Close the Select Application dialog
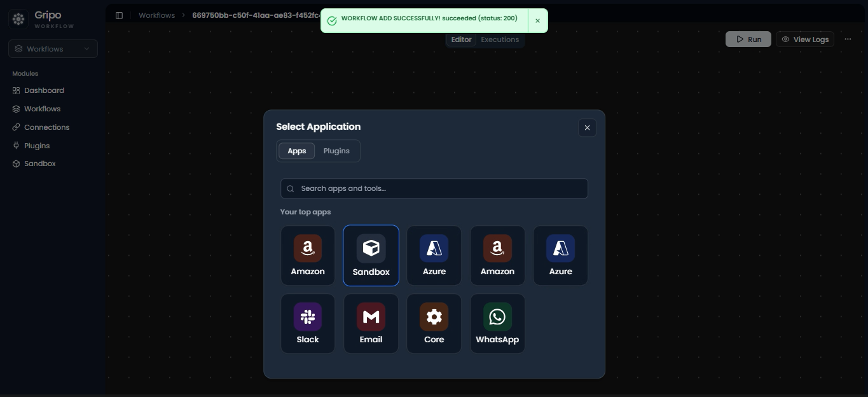The height and width of the screenshot is (397, 868). point(587,128)
